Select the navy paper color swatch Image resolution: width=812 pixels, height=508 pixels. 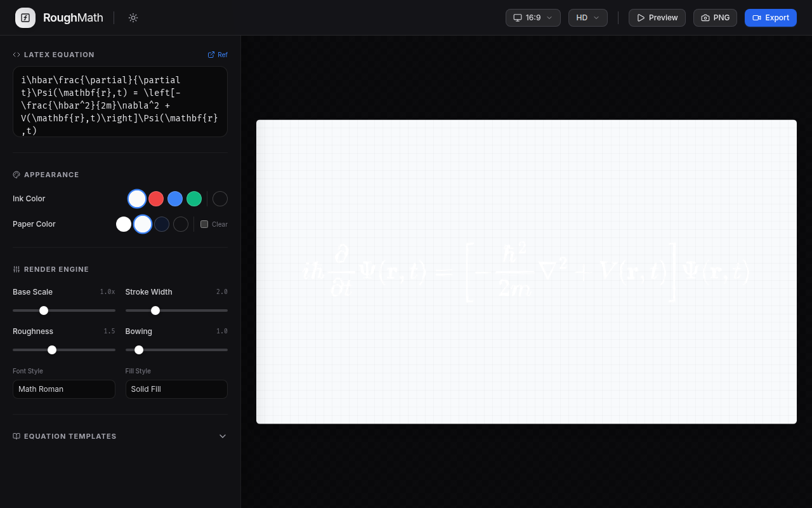(162, 224)
